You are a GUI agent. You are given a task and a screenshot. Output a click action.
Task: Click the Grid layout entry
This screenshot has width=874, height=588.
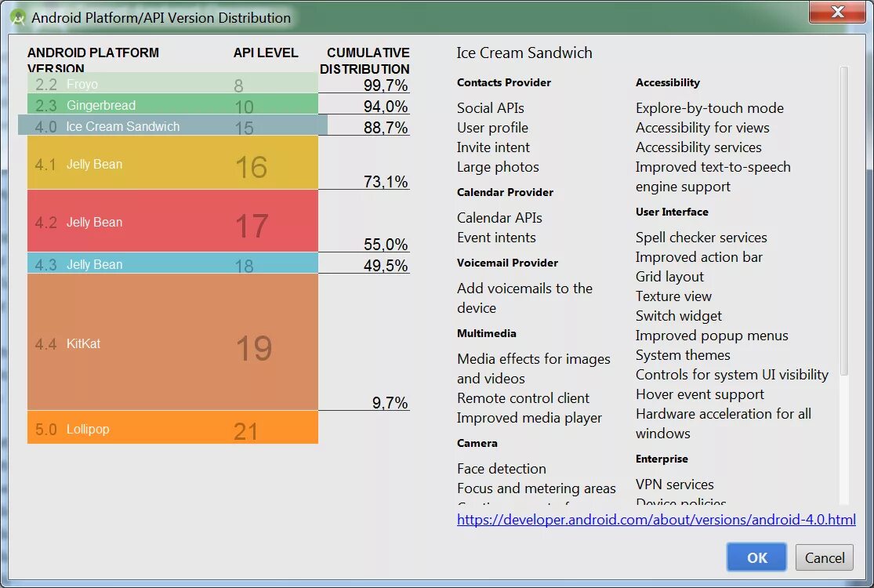669,277
